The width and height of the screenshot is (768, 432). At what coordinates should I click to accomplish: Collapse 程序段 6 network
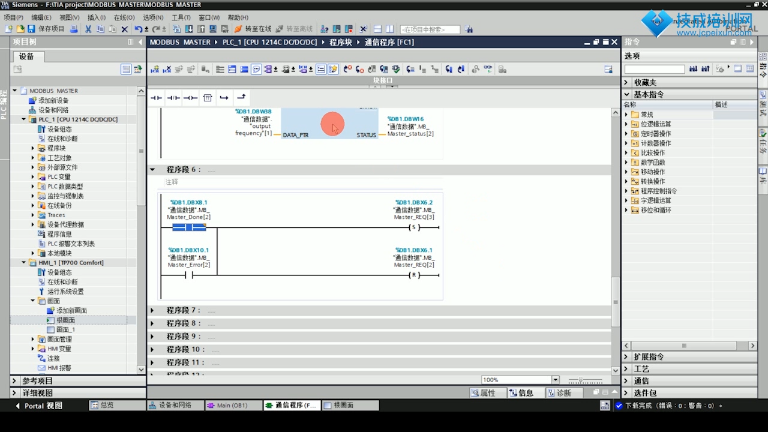pos(152,169)
